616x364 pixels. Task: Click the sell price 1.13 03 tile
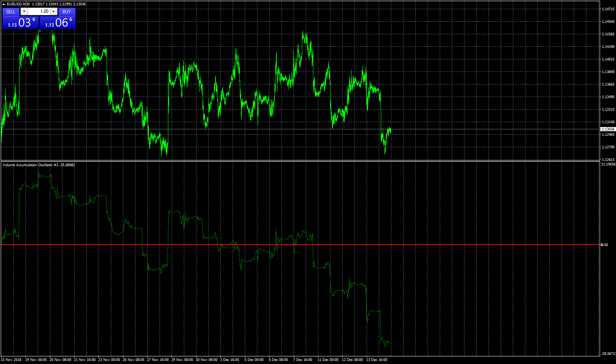[x=21, y=22]
